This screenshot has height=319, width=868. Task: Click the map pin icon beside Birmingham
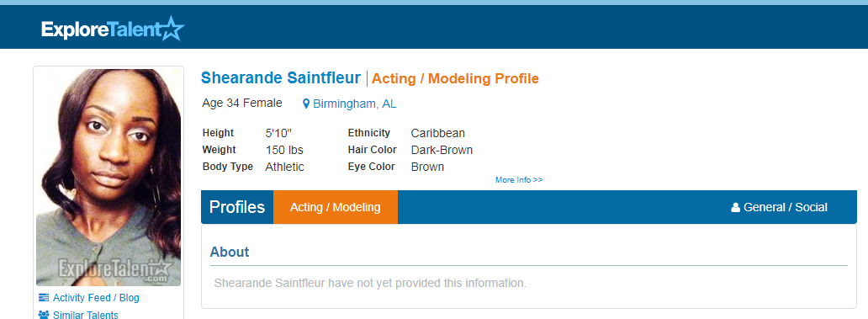click(306, 104)
